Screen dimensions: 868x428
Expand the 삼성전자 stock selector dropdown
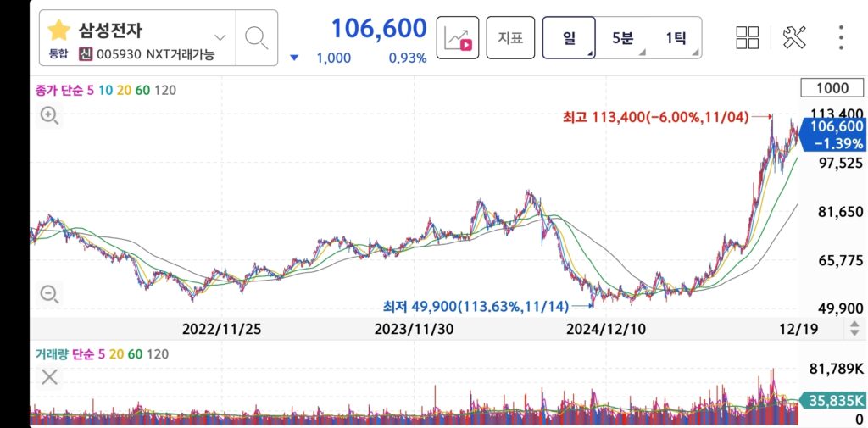pyautogui.click(x=220, y=37)
